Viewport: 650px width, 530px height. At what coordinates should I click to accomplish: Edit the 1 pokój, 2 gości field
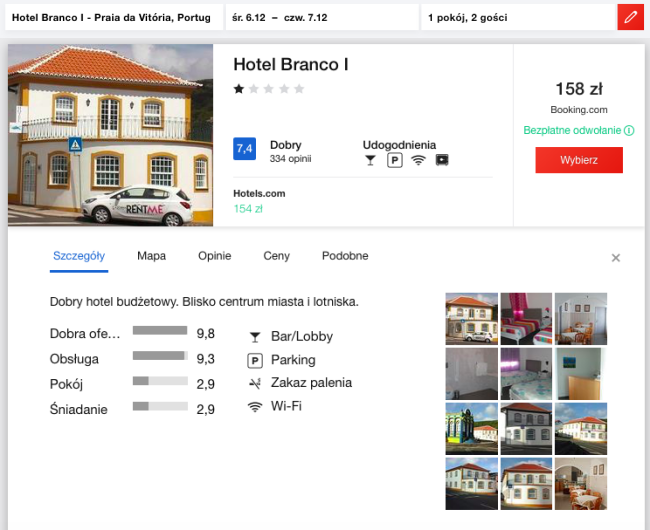tap(517, 17)
